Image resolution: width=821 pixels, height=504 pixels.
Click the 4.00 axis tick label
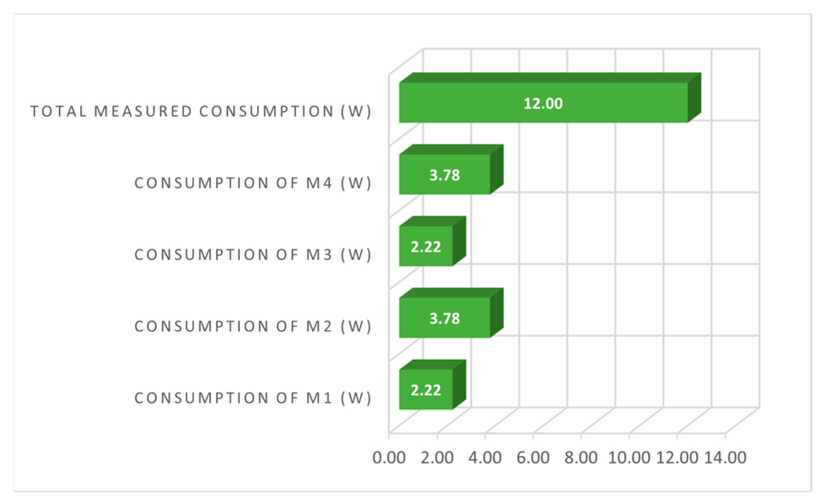point(485,458)
